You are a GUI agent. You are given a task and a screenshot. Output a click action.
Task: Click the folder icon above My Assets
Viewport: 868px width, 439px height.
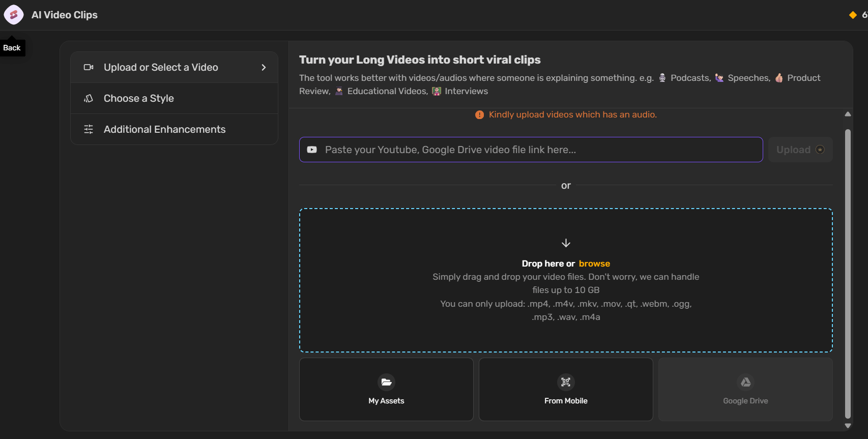387,382
